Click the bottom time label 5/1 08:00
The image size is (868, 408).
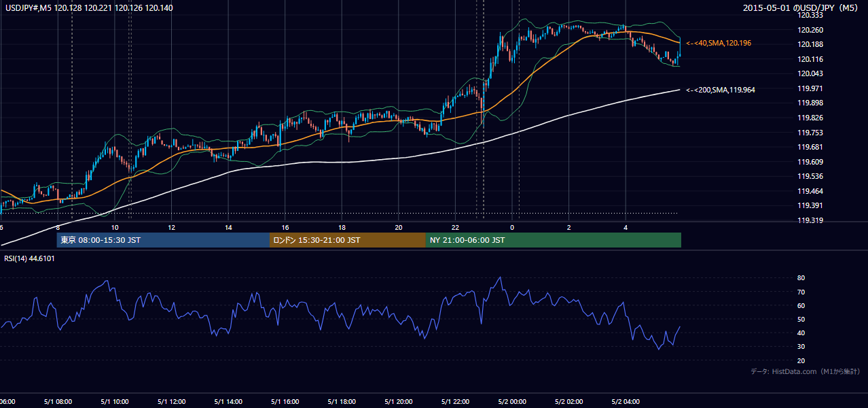(x=57, y=402)
